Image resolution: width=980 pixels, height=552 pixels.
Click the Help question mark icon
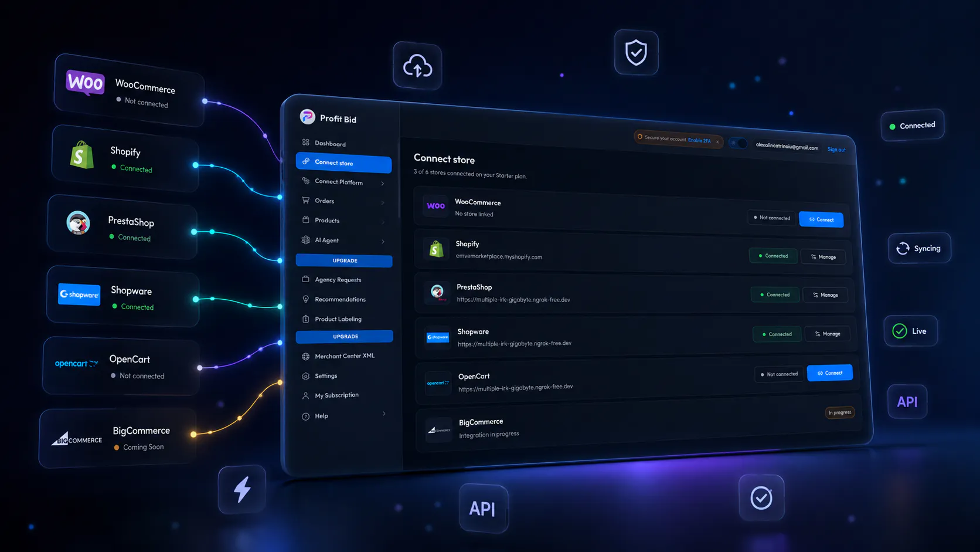pyautogui.click(x=305, y=416)
